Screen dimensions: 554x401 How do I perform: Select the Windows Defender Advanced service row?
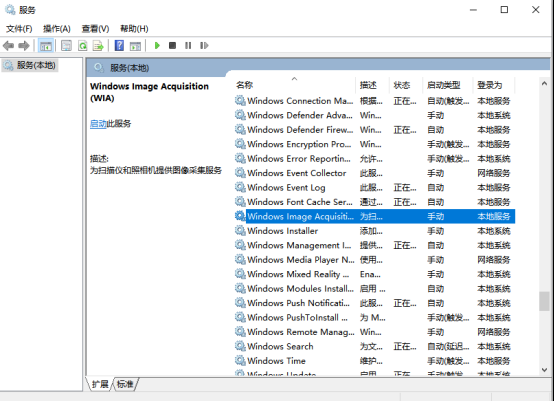point(375,115)
